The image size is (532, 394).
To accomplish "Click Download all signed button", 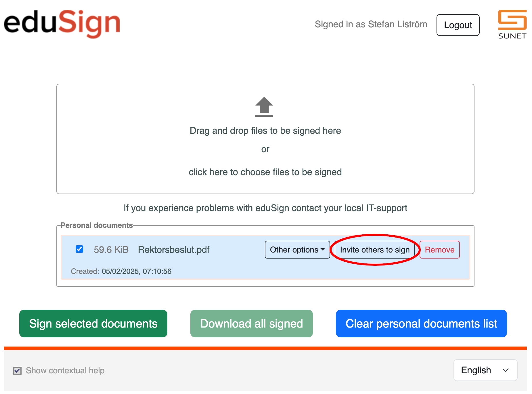I will [x=252, y=324].
